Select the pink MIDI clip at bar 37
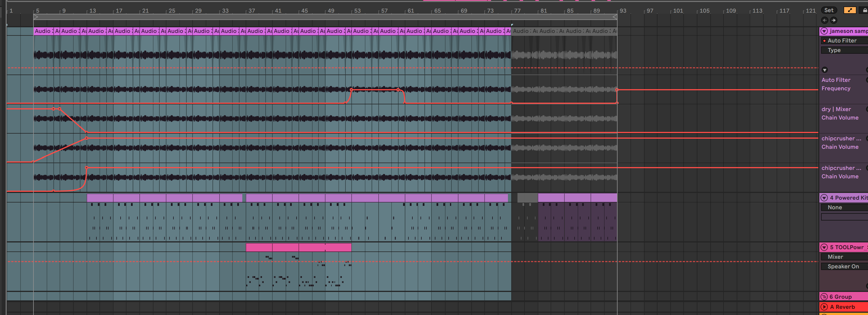This screenshot has width=868, height=315. 259,247
